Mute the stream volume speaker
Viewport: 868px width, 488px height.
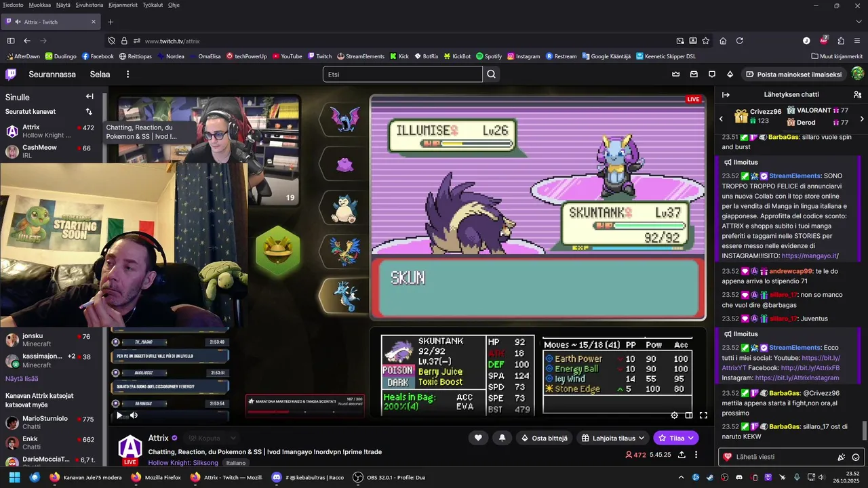(x=134, y=415)
